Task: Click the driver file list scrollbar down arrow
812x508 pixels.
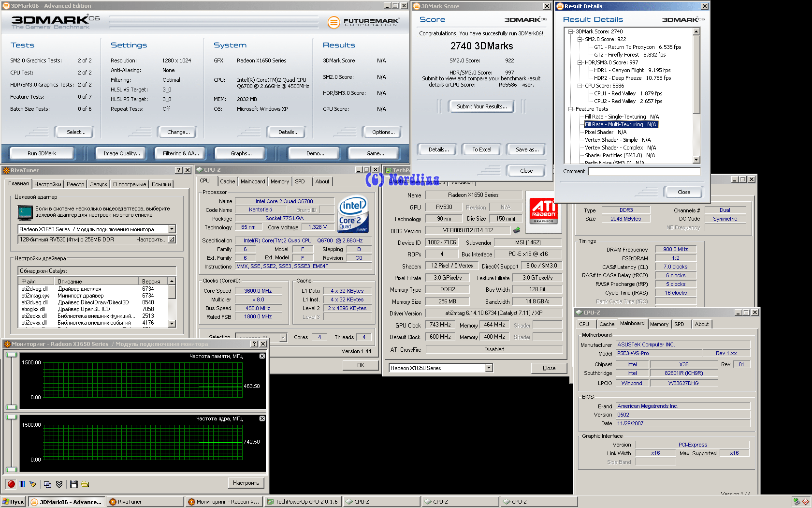Action: click(172, 323)
